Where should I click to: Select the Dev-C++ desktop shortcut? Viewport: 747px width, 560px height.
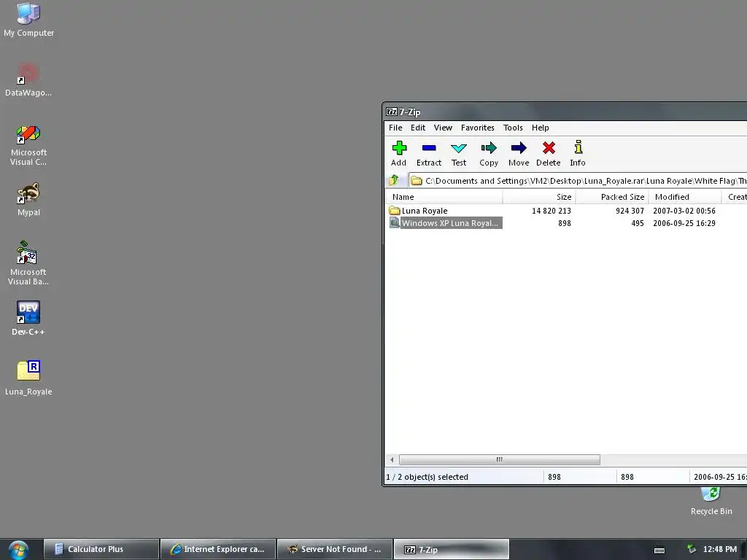(28, 318)
